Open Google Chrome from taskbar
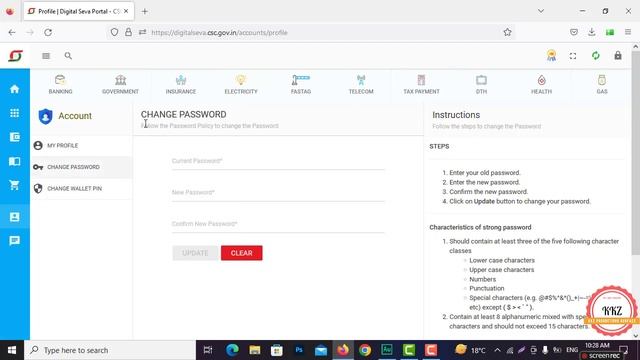This screenshot has height=360, width=640. 365,350
